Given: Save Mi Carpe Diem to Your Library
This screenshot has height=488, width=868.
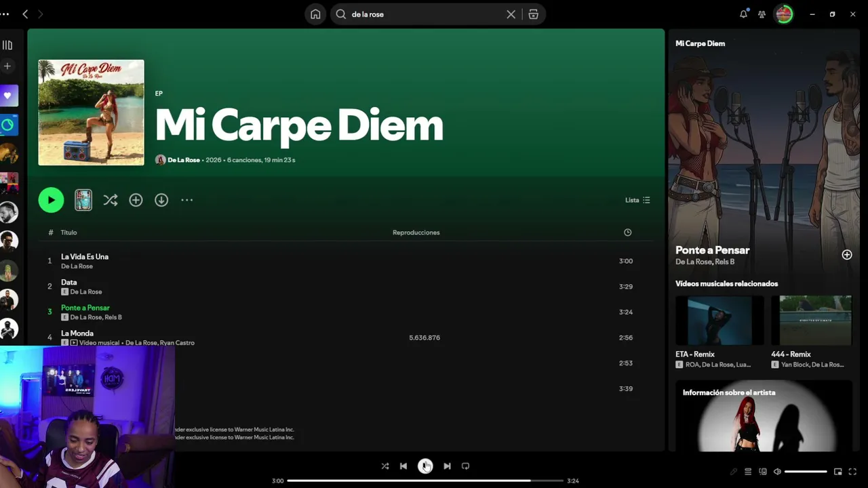Looking at the screenshot, I should (x=136, y=200).
